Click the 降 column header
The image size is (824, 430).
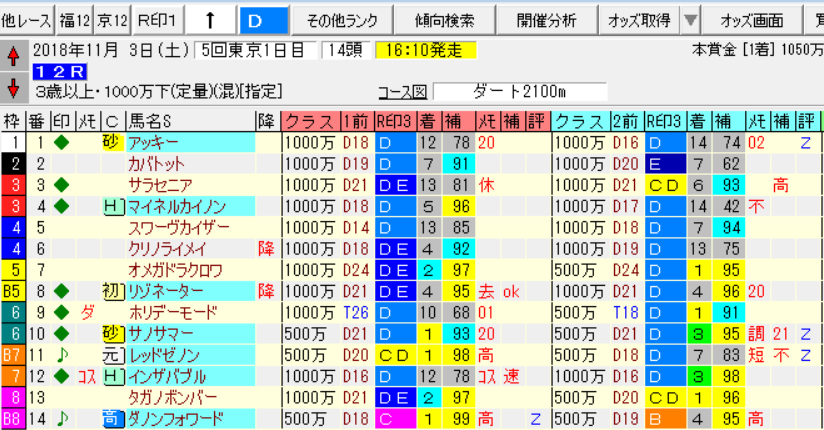[x=266, y=121]
